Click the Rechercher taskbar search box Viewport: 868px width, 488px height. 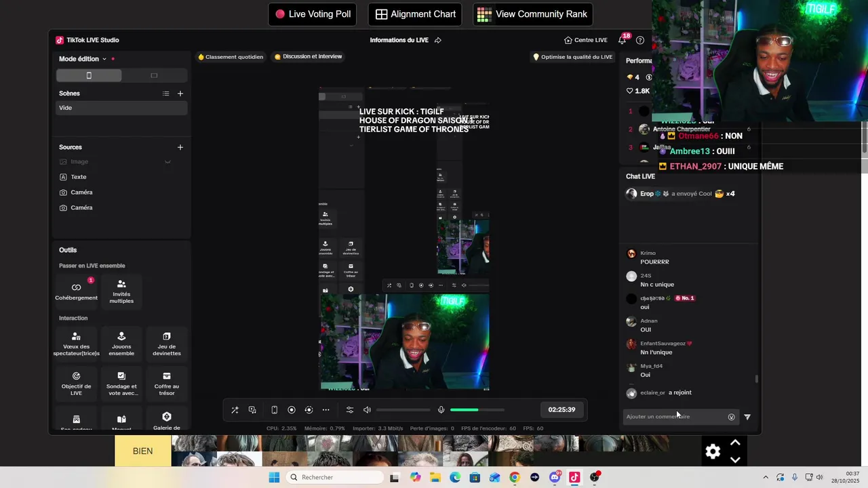point(334,478)
